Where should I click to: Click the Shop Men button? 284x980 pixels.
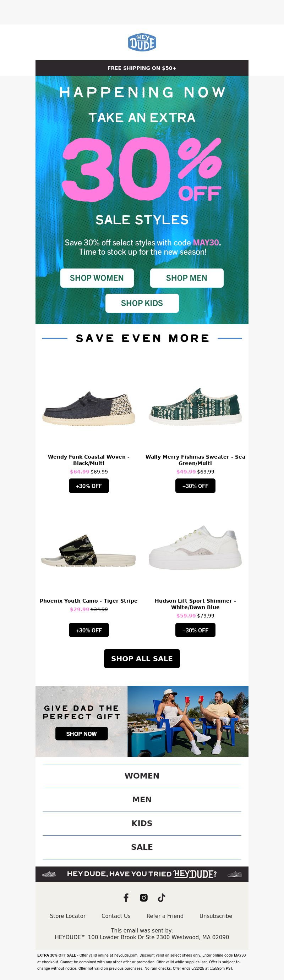pos(186,278)
